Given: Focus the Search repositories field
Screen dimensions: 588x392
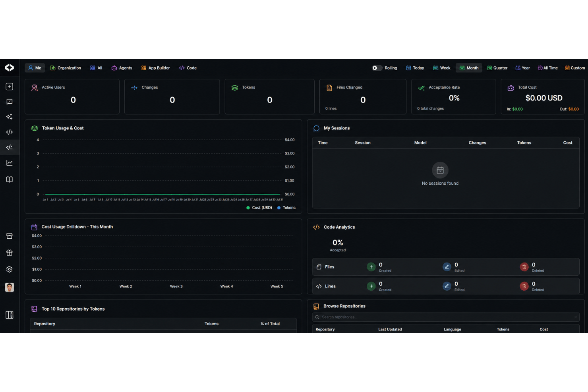Looking at the screenshot, I should point(446,317).
